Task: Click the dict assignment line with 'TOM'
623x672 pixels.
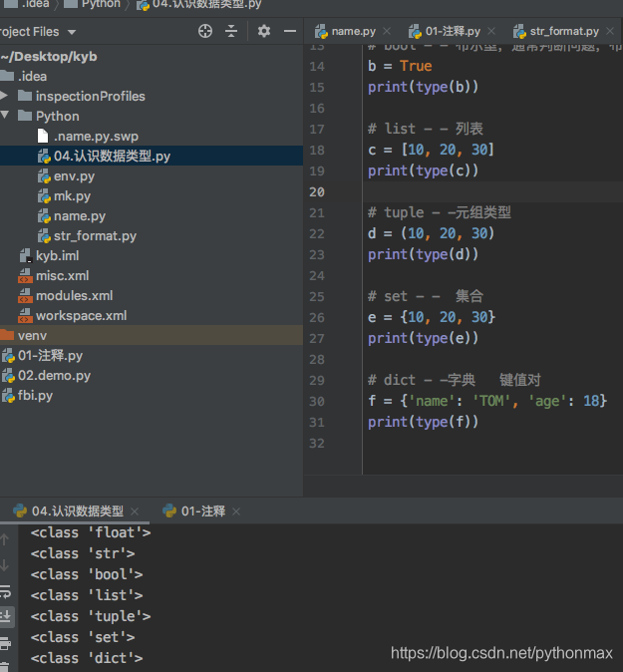Action: point(487,401)
